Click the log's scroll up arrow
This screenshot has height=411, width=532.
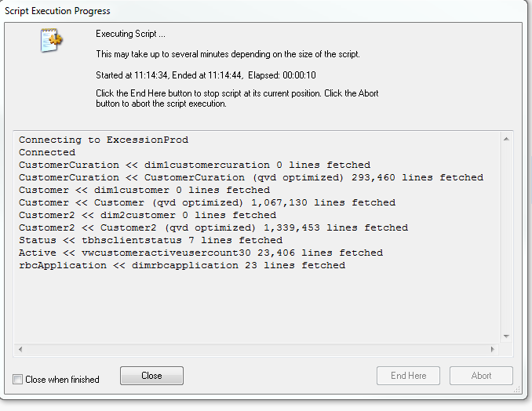coord(506,140)
